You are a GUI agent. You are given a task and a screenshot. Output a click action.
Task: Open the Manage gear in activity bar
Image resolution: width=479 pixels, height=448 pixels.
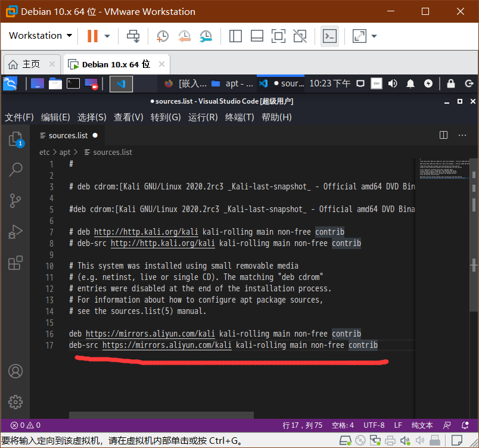(15, 402)
